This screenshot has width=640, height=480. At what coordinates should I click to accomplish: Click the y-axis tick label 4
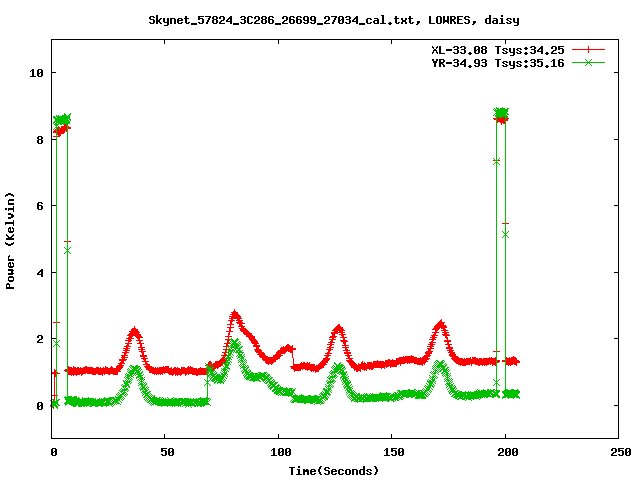click(40, 273)
